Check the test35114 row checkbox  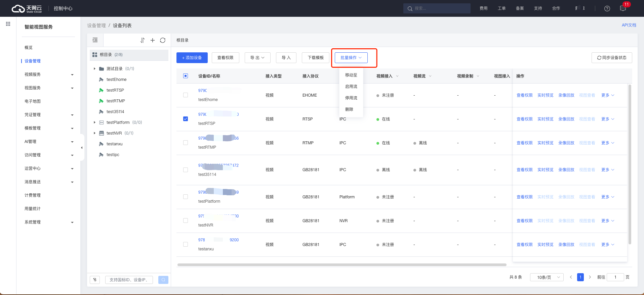186,170
